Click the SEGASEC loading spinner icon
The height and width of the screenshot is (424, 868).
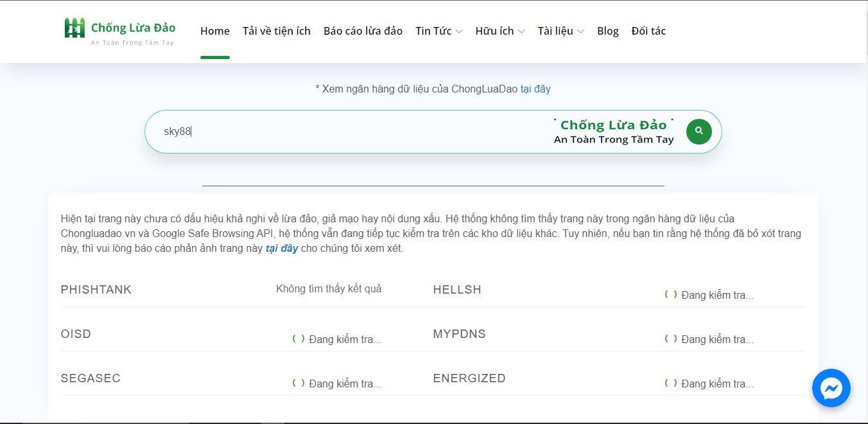point(299,384)
